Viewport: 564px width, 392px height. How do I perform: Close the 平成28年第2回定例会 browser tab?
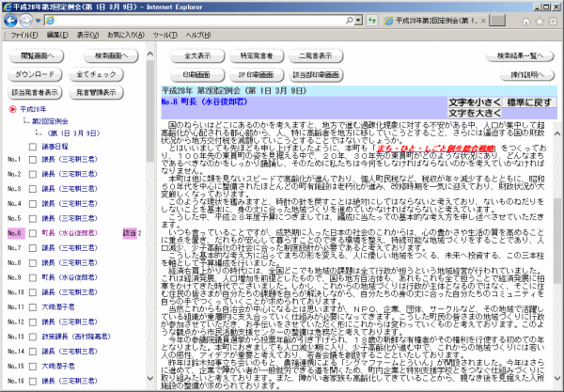coord(483,21)
